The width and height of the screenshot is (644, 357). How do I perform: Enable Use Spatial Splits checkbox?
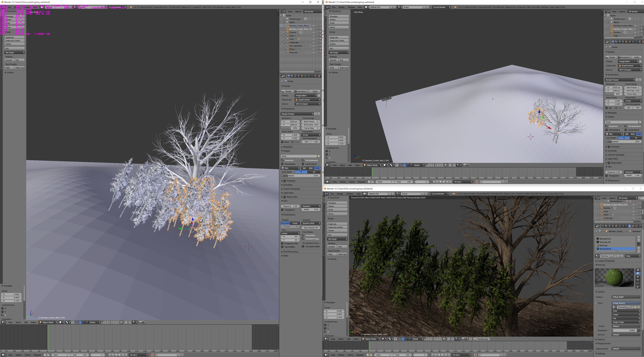pos(303,246)
